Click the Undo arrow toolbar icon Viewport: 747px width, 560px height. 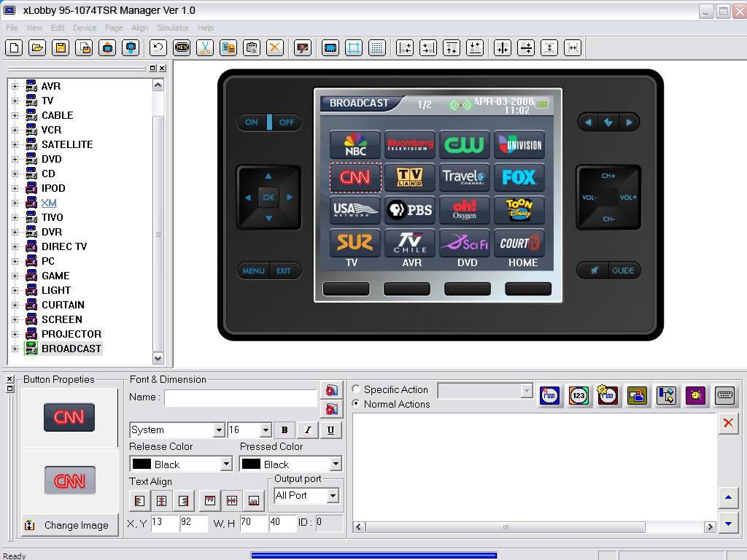pos(158,47)
